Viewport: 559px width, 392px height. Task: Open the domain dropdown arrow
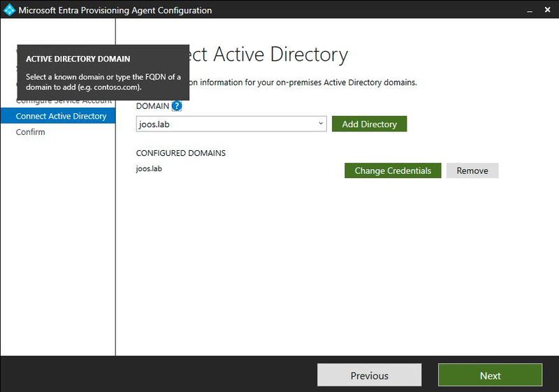(x=321, y=124)
